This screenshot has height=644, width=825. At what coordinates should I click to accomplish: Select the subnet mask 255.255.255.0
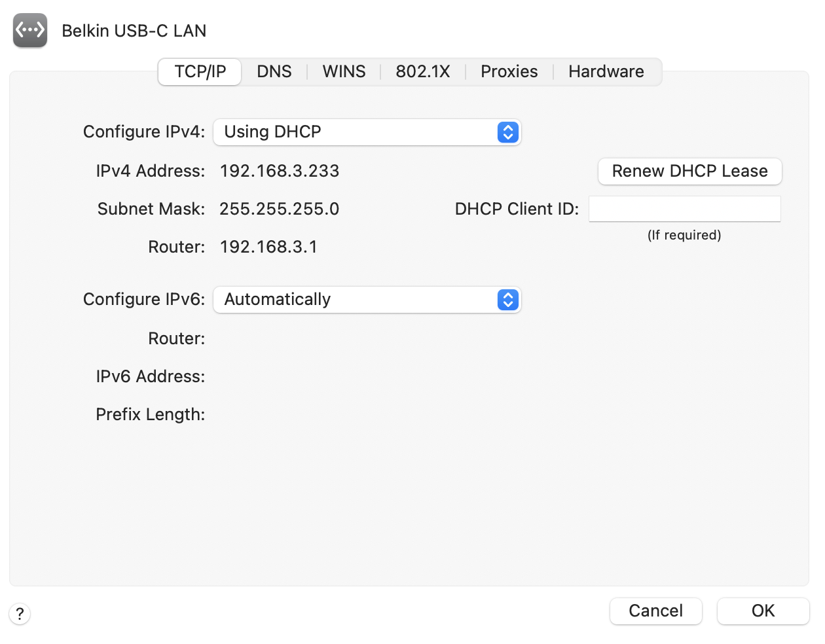280,209
